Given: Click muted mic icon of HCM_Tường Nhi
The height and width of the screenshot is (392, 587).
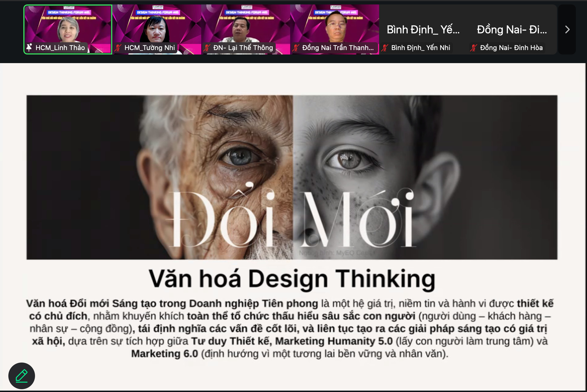Looking at the screenshot, I should 118,48.
